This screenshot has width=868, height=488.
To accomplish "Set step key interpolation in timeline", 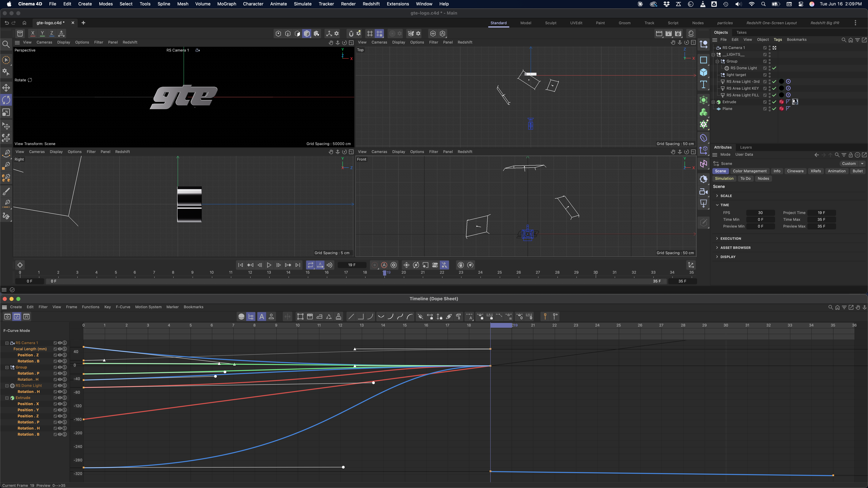I will pos(361,317).
